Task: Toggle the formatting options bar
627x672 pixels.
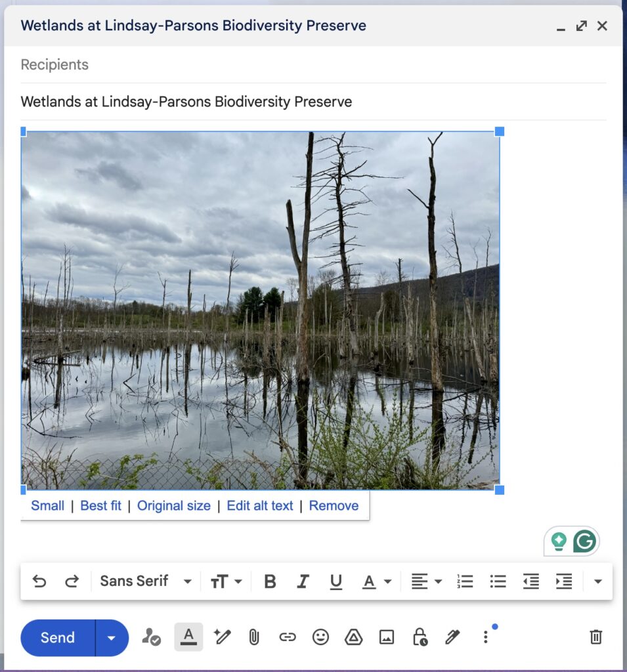Action: 188,637
